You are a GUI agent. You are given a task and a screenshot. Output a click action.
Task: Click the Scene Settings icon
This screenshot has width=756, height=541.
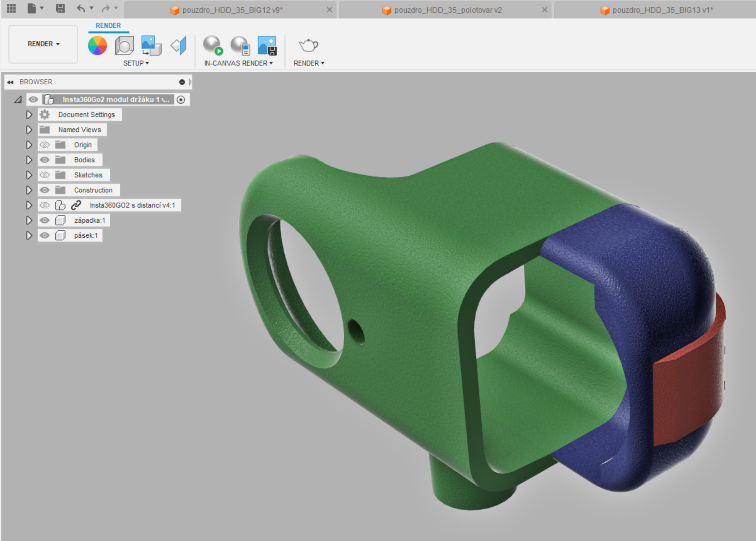click(x=124, y=45)
